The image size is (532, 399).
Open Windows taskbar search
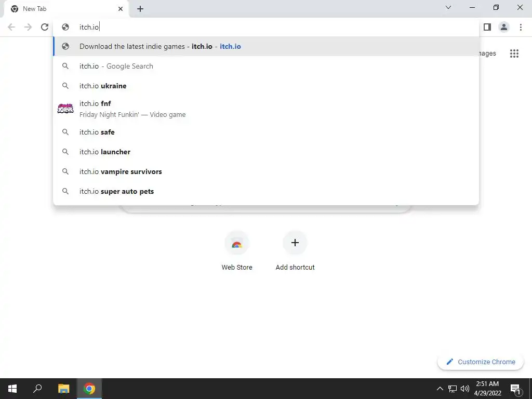click(x=37, y=389)
